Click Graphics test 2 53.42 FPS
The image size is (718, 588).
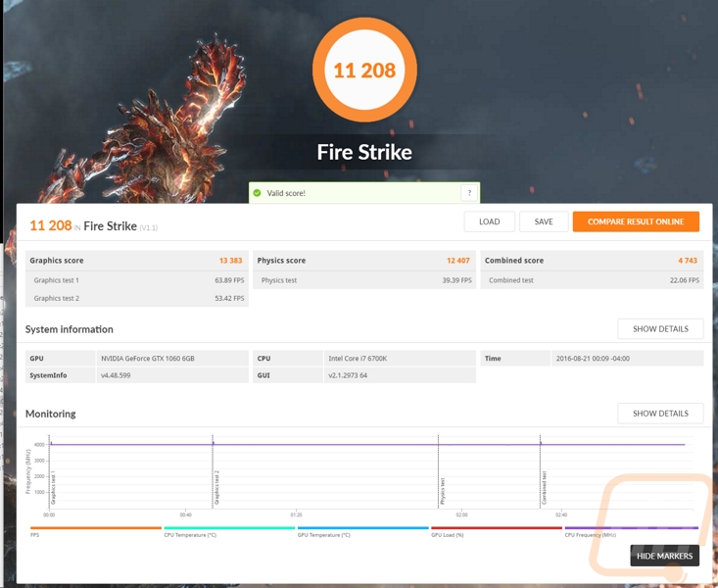tap(229, 298)
